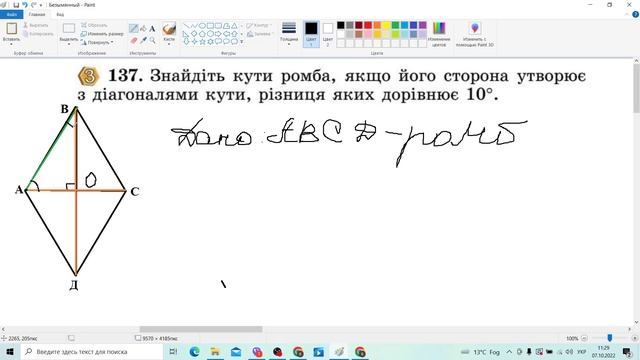Viewport: 640px width, 360px height.
Task: Expand the Brushes (Кисти) dropdown arrow
Action: click(x=169, y=44)
